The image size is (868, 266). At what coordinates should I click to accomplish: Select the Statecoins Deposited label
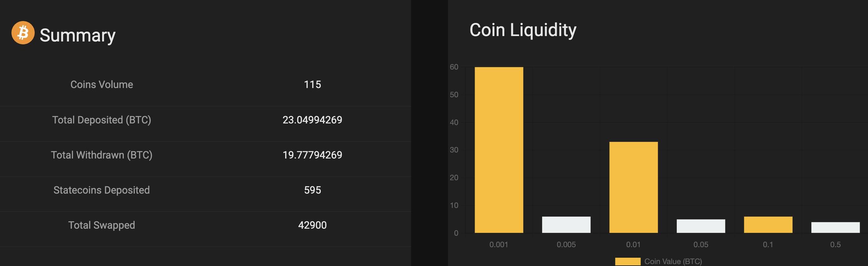[101, 190]
